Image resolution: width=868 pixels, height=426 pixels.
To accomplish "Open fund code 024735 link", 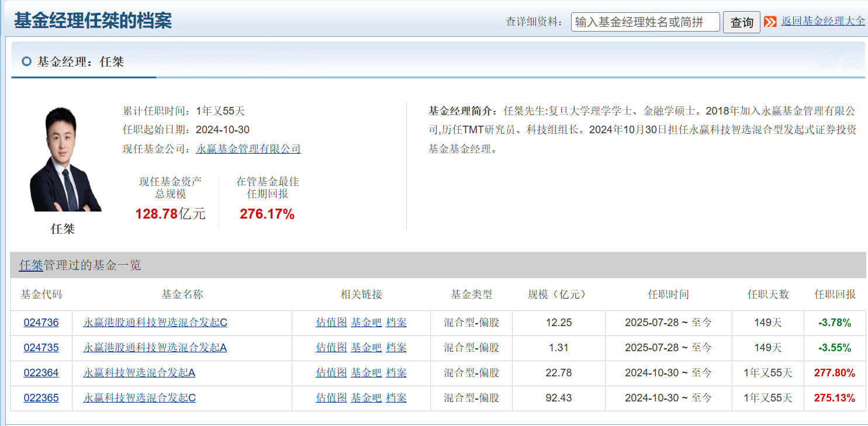I will click(41, 348).
